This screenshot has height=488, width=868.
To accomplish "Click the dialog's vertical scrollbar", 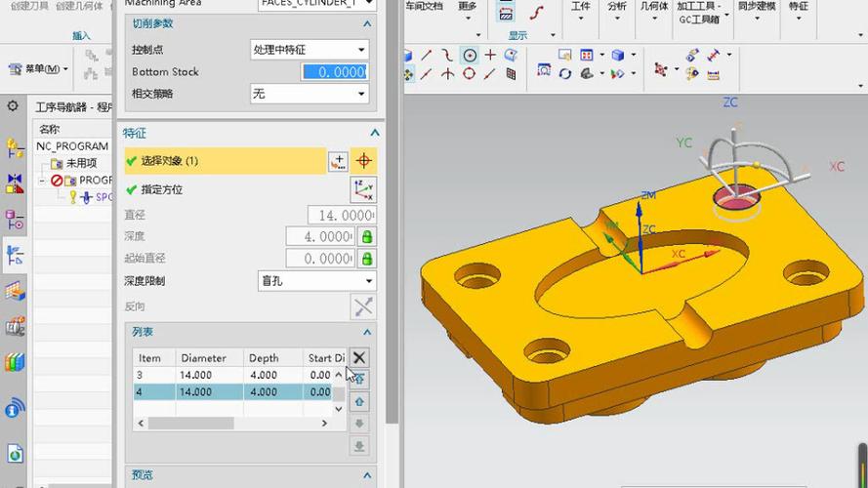I will pos(392,212).
